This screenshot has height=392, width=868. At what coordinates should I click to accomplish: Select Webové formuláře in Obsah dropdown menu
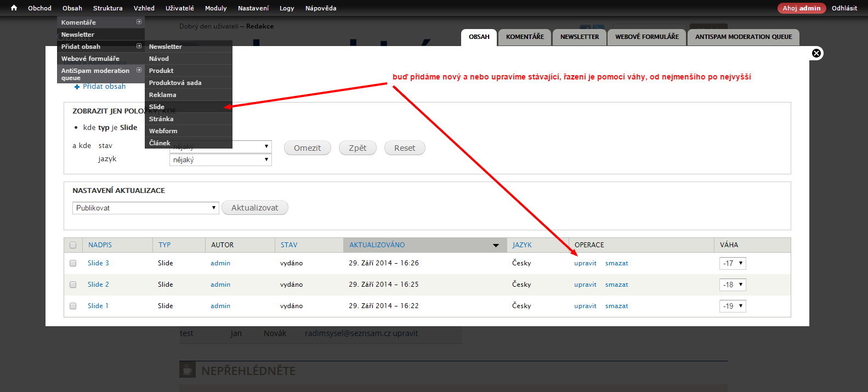point(101,59)
